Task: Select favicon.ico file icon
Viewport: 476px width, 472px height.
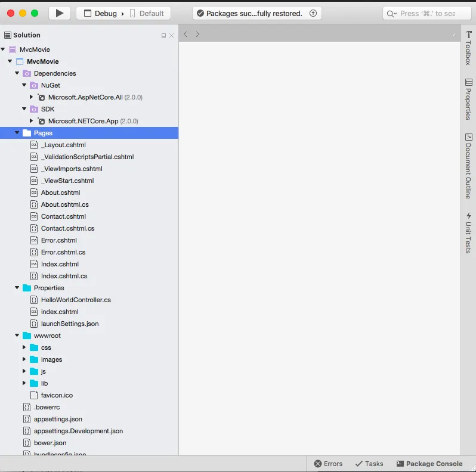Action: [x=35, y=395]
